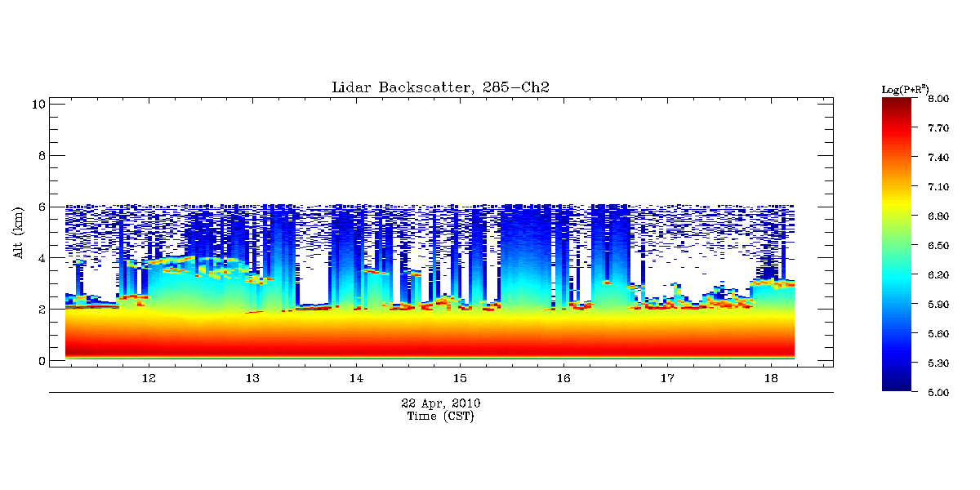Click the 6 km altitude tick label
The image size is (980, 490).
(41, 207)
